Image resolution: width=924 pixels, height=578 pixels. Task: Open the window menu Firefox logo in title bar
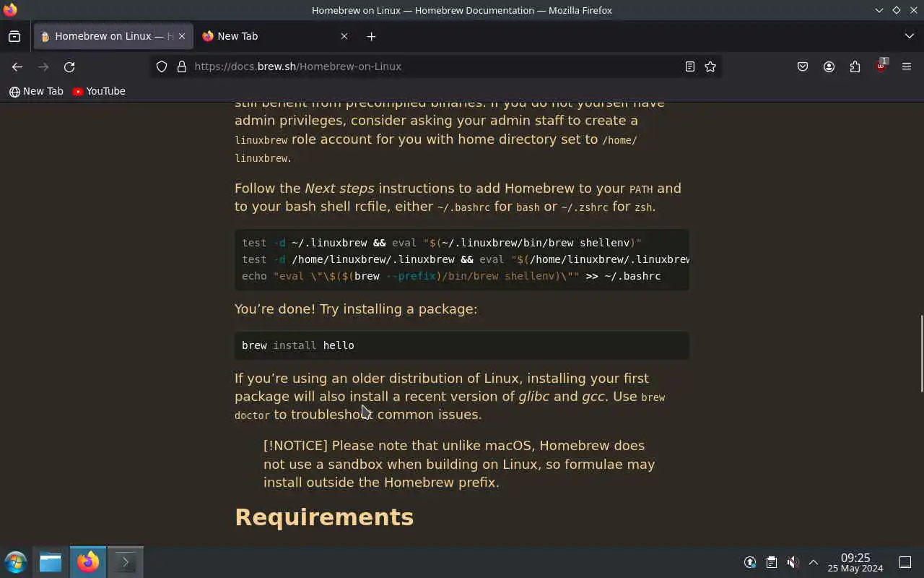click(10, 10)
